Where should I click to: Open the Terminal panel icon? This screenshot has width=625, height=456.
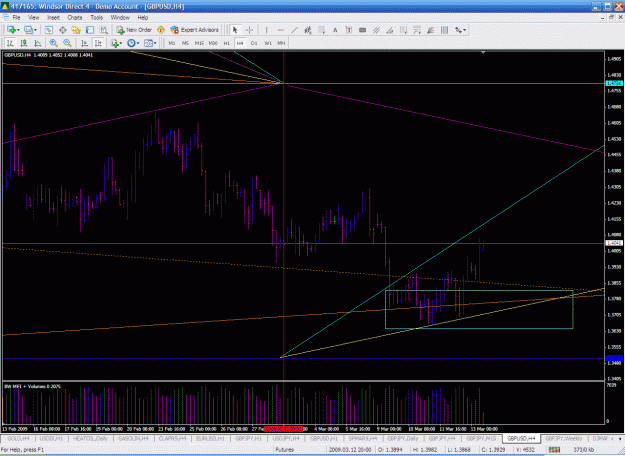(90, 30)
